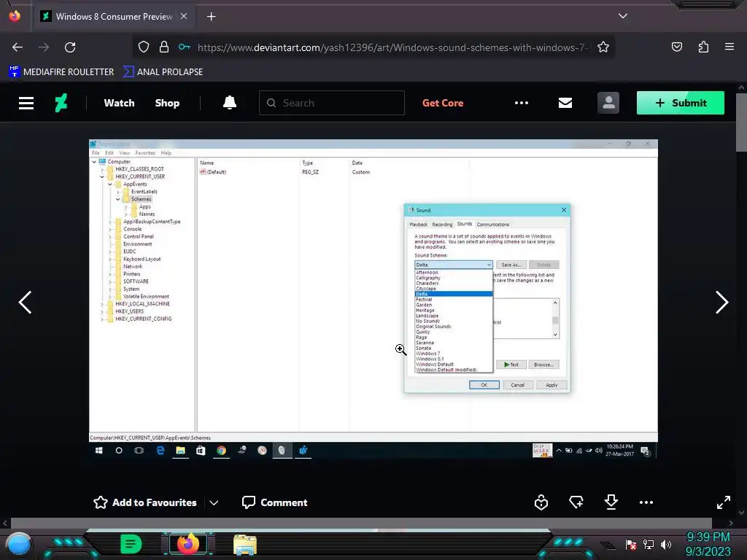The height and width of the screenshot is (560, 747).
Task: Add deviation to a collection
Action: pos(576,502)
